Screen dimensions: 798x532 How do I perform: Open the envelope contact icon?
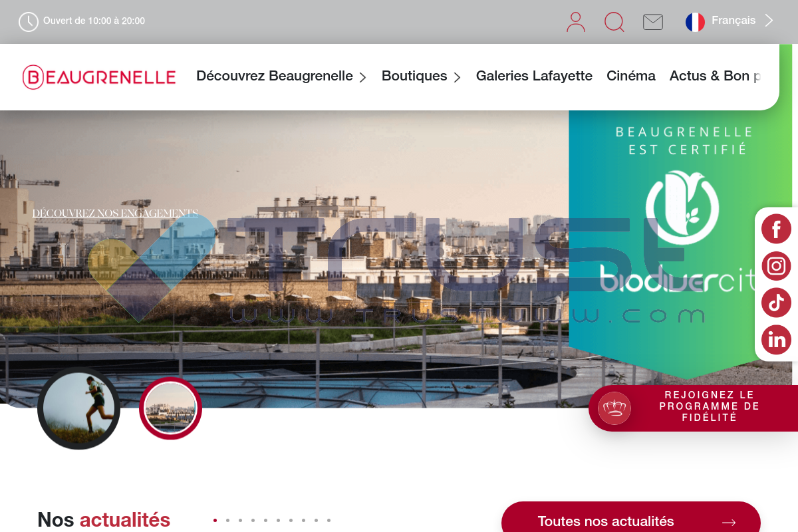(x=653, y=22)
